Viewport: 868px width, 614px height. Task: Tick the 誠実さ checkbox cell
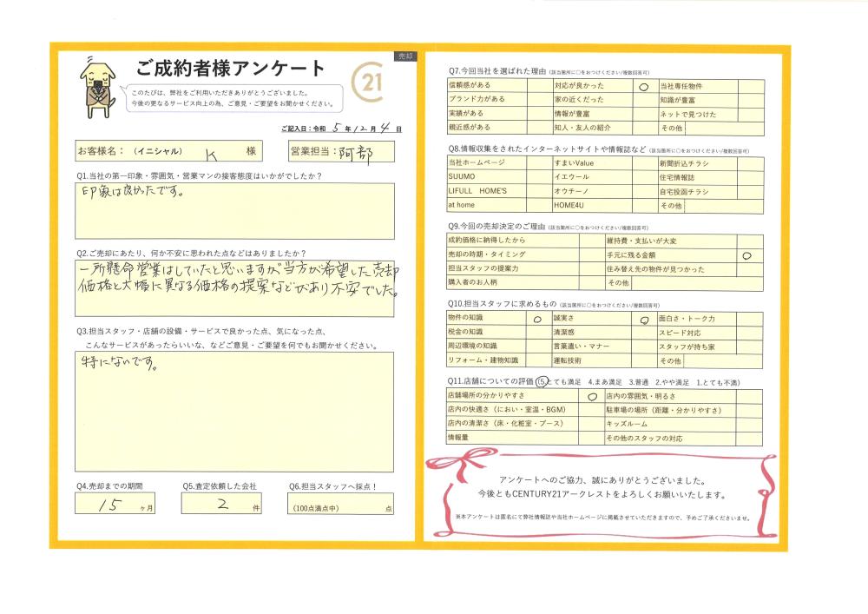[643, 319]
